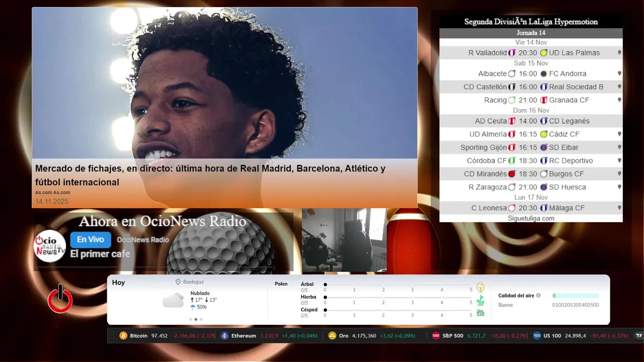
Task: Click the Jornada 14 header
Action: click(x=531, y=33)
